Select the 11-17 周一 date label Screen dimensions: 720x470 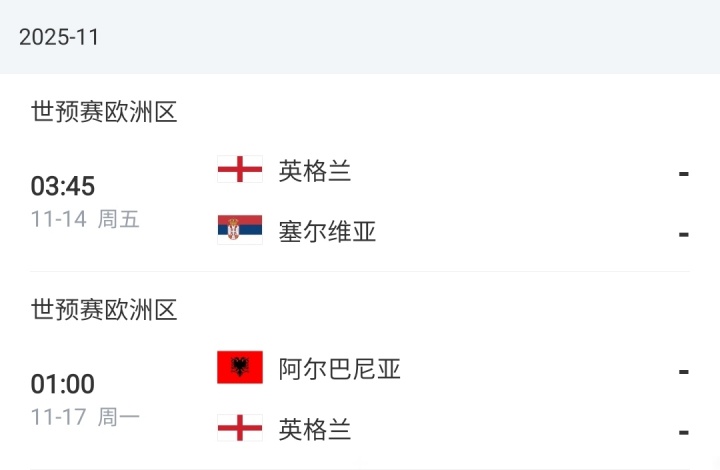[85, 417]
